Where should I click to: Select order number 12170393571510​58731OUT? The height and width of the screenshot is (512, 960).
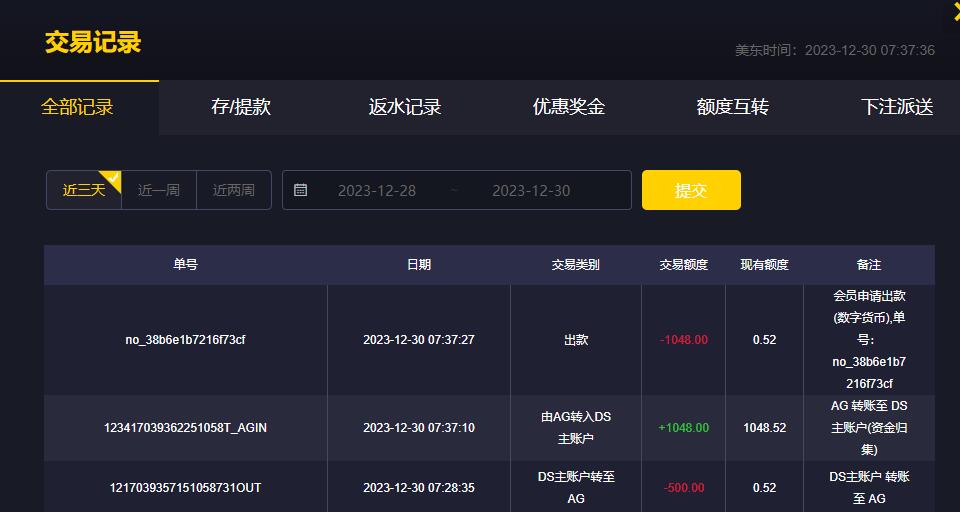[186, 488]
